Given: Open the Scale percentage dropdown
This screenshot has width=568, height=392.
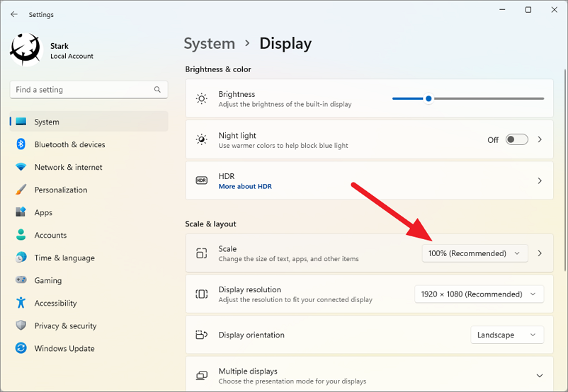Looking at the screenshot, I should [475, 253].
